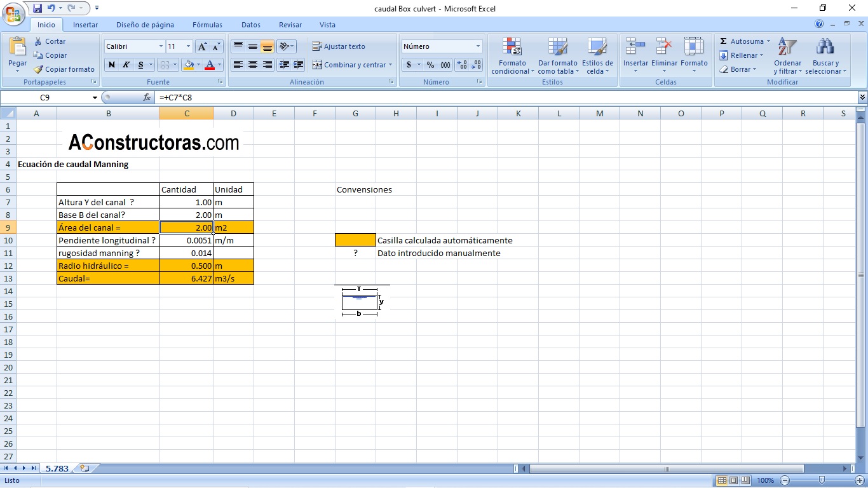The width and height of the screenshot is (868, 488).
Task: Expand borders dropdown arrow
Action: tap(175, 65)
